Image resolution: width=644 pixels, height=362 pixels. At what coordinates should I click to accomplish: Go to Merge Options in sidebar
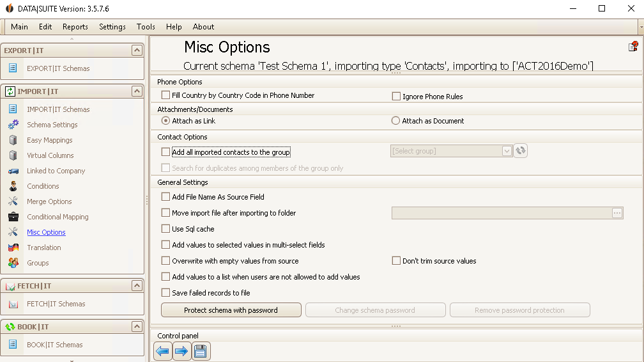click(49, 201)
